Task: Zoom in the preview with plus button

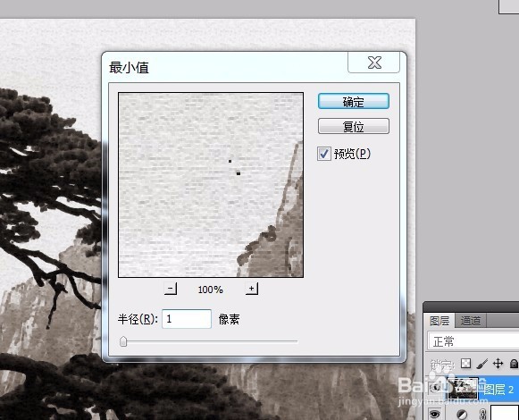Action: [252, 289]
